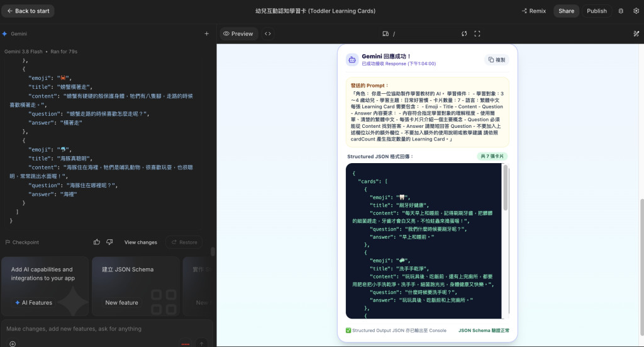This screenshot has height=347, width=644.
Task: Enter fullscreen preview mode
Action: (x=477, y=34)
